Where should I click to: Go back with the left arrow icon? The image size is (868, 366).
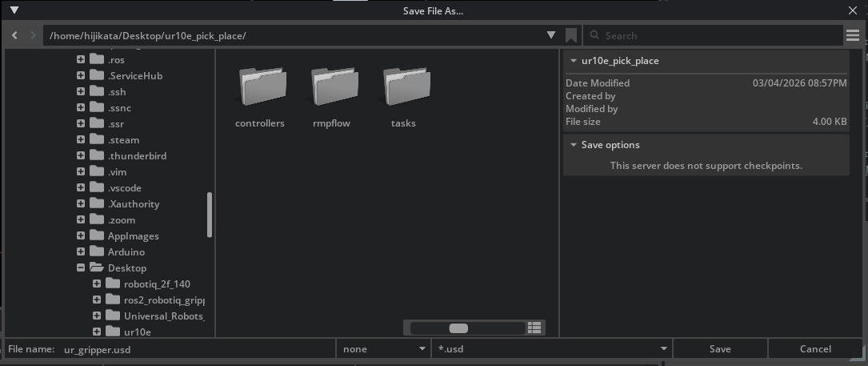coord(15,35)
